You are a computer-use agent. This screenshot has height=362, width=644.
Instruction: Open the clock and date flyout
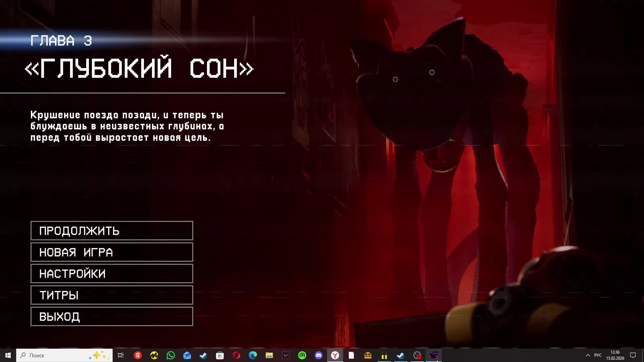click(615, 355)
